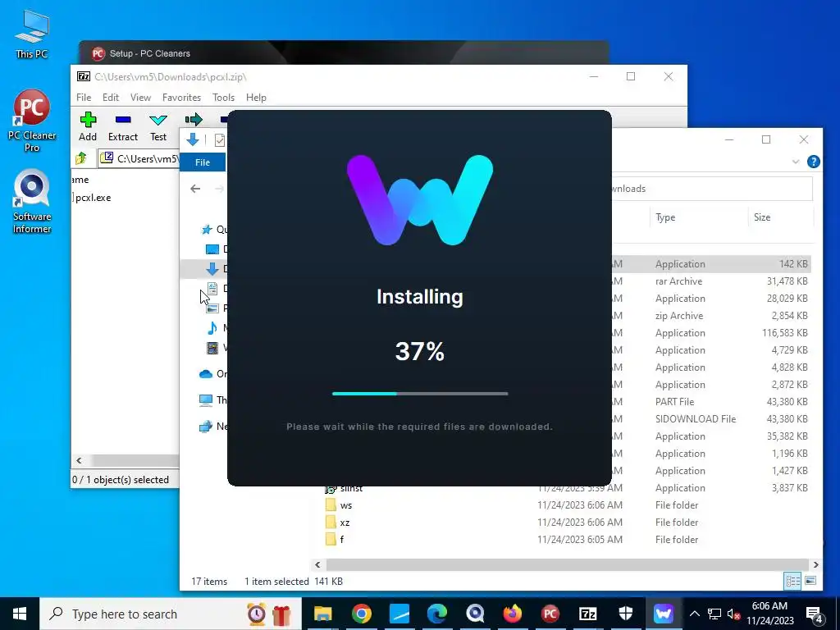Click the 7-Zip scrollbar left arrow
This screenshot has width=840, height=630.
click(x=80, y=460)
